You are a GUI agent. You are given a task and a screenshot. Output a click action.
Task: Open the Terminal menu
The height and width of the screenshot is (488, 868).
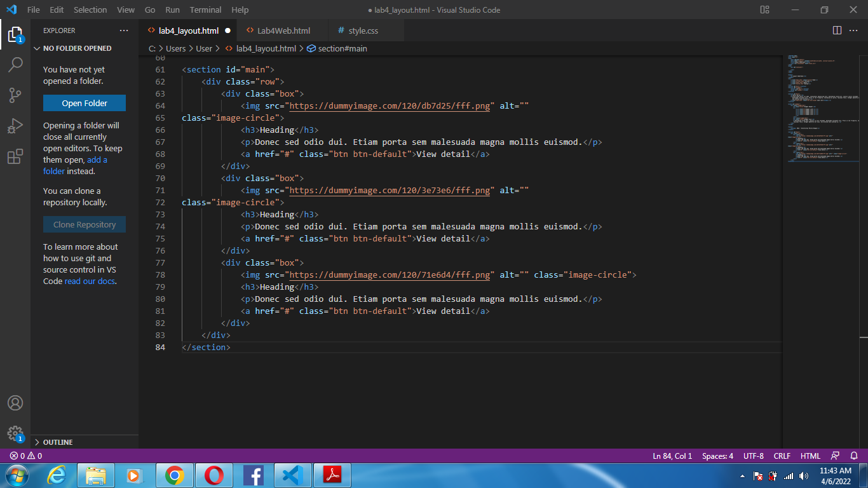pos(205,10)
